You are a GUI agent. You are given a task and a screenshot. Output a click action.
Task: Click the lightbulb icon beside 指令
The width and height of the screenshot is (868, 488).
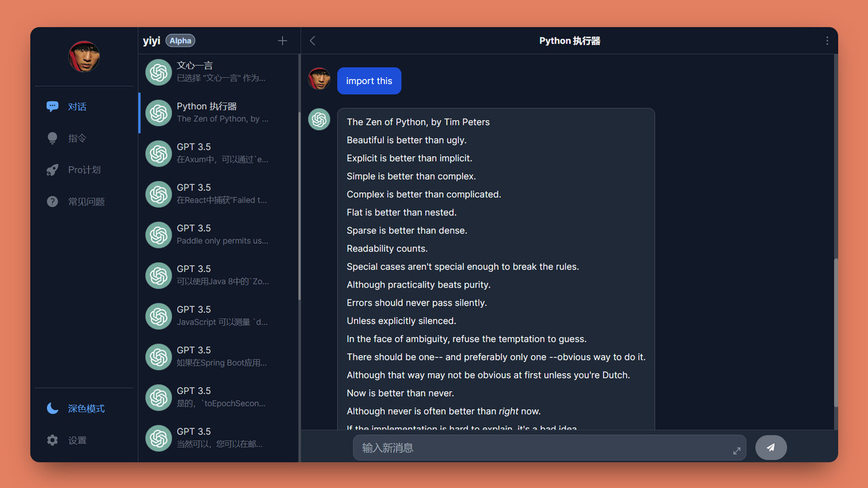click(x=52, y=138)
